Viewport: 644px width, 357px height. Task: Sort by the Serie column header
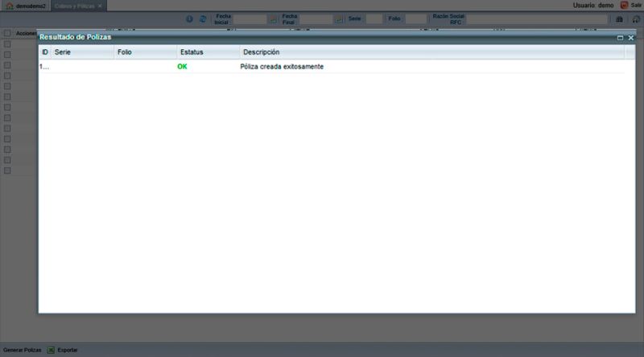83,52
